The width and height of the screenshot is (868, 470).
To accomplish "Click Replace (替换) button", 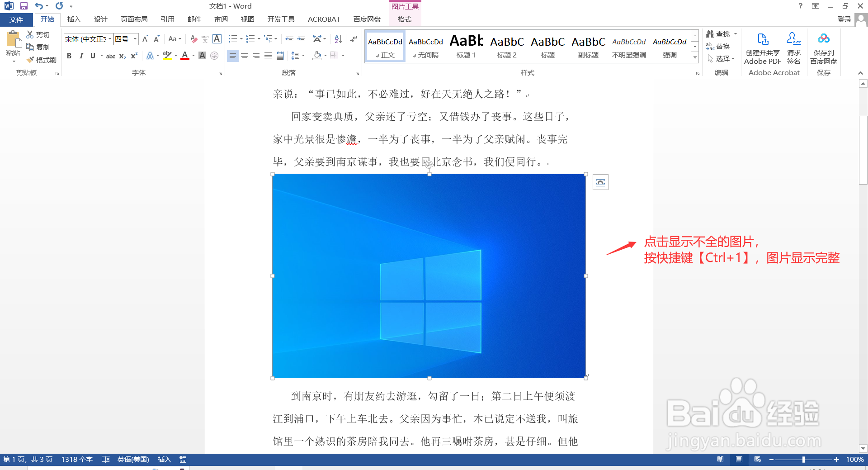I will 718,46.
